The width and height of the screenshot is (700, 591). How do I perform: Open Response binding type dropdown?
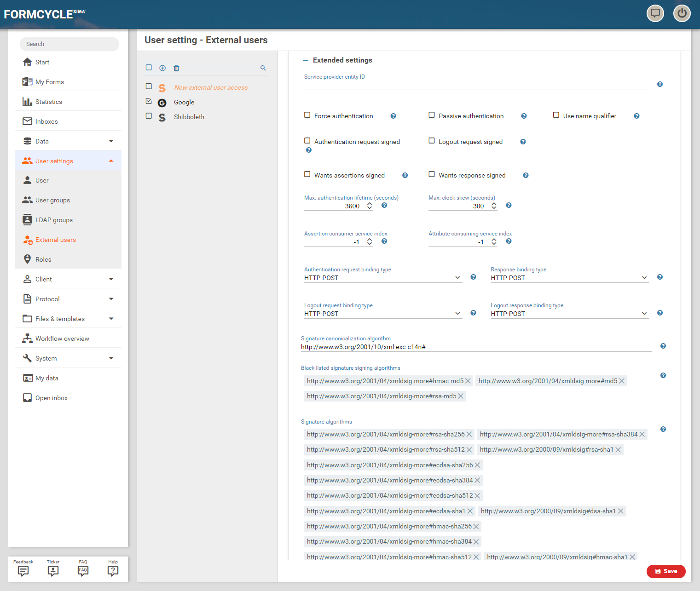tap(569, 278)
